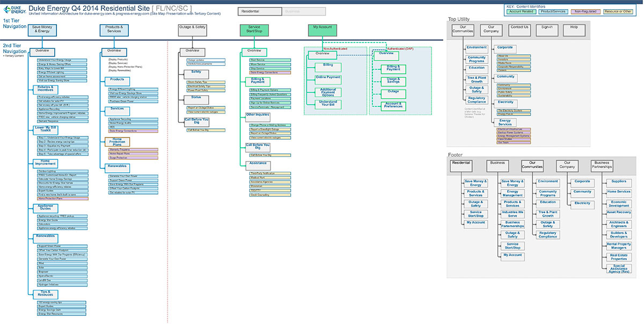Click Medical Alert row
Screen dimensions: 644x324
click(x=270, y=178)
